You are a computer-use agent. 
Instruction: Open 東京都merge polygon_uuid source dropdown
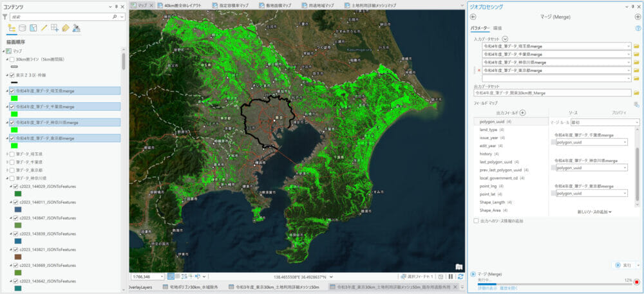625,193
